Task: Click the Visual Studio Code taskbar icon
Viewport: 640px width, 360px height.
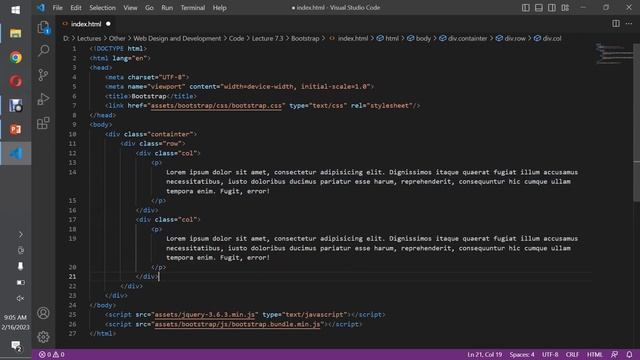Action: [16, 153]
